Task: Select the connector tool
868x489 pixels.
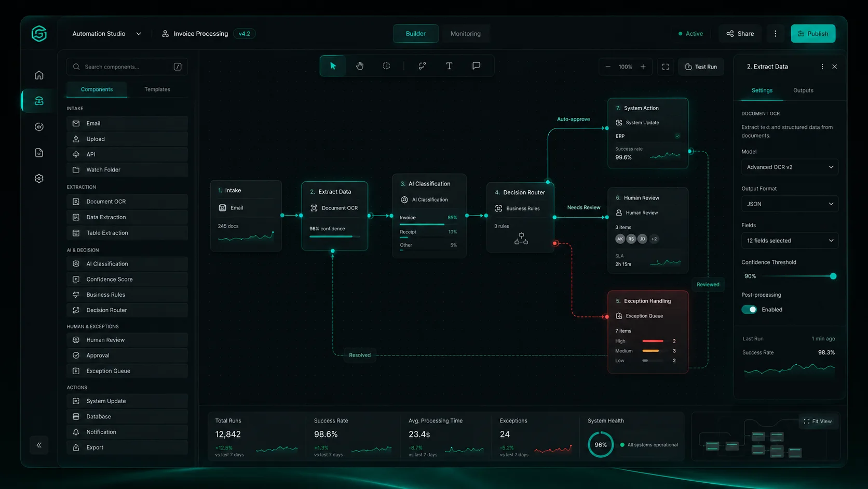Action: pyautogui.click(x=423, y=66)
